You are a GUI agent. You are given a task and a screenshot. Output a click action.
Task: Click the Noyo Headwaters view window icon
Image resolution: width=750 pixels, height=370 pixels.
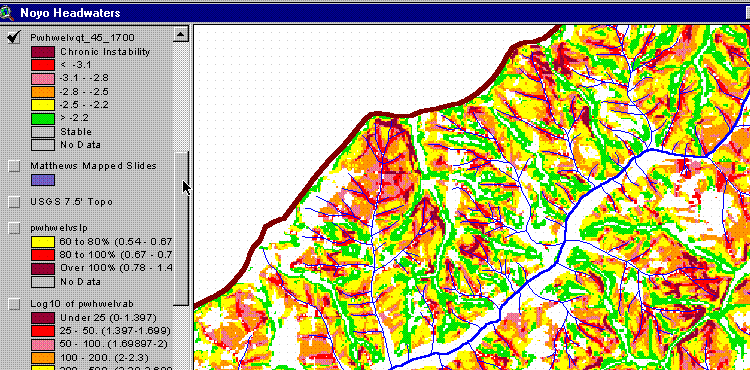pos(7,12)
